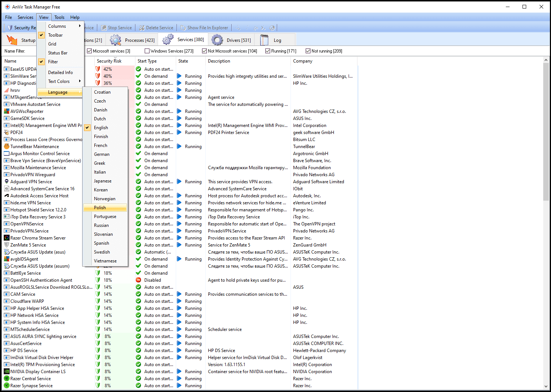This screenshot has width=551, height=392.
Task: Click the NVIDIA Display Container LS icon
Action: click(7, 372)
